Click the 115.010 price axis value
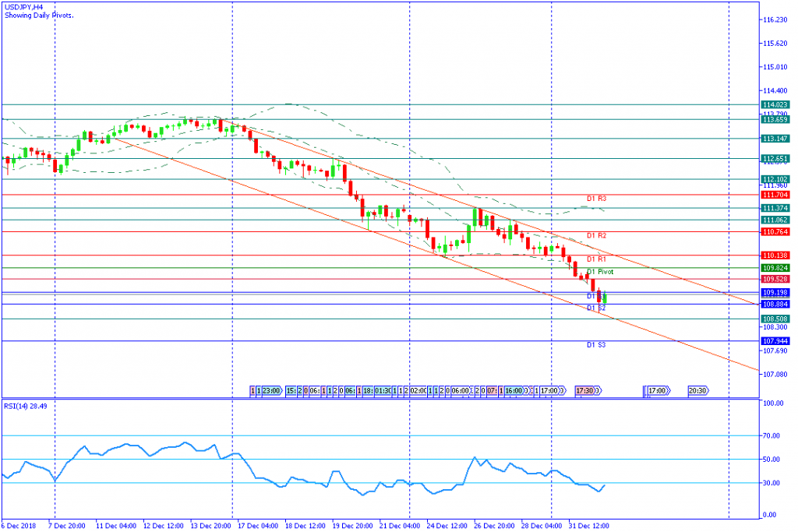Viewport: 798px width, 532px height. 775,67
